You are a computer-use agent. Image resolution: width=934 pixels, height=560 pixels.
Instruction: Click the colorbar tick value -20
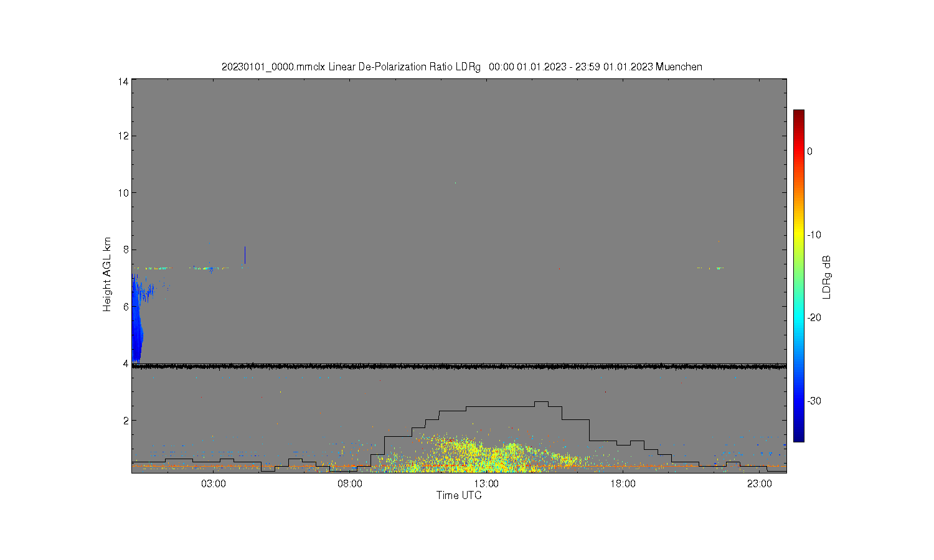point(814,317)
